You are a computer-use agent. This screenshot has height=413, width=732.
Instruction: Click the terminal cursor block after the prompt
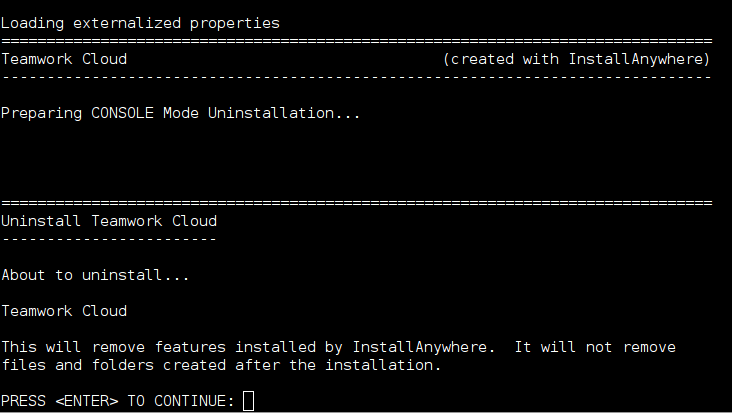click(249, 401)
